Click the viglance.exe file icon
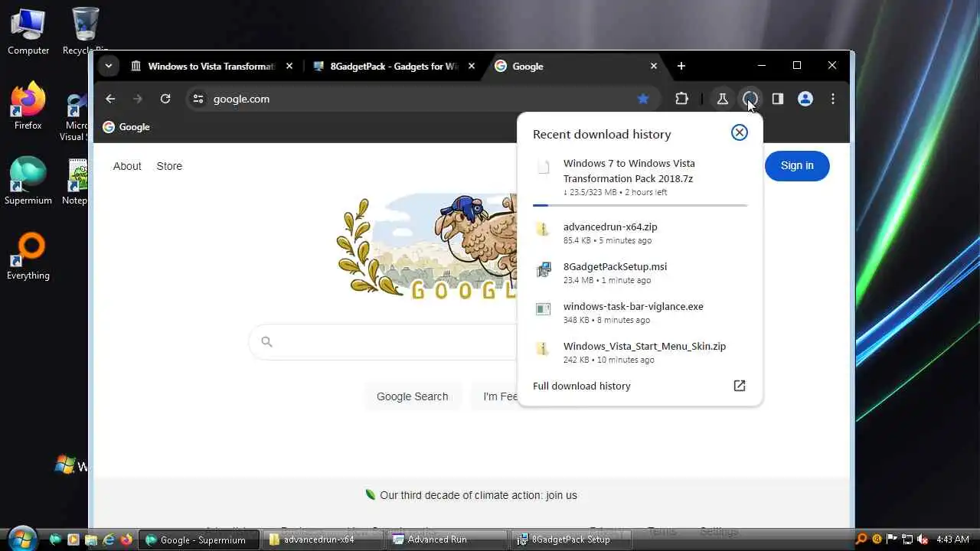The height and width of the screenshot is (551, 980). click(543, 309)
